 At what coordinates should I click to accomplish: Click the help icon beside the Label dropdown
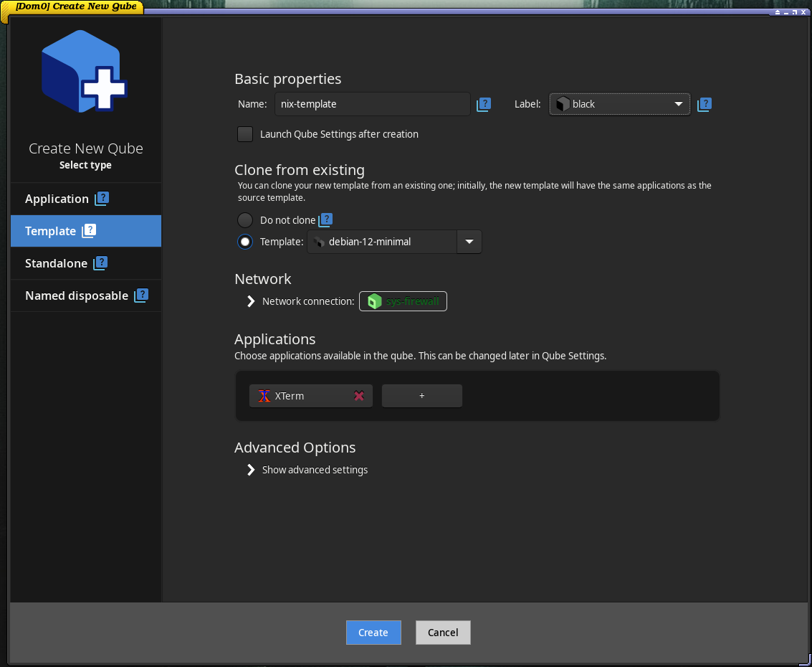tap(704, 104)
